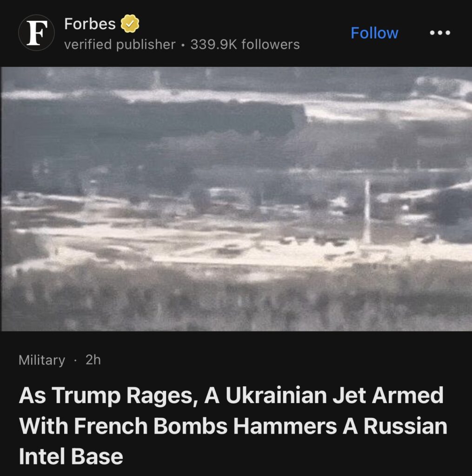Tap the word "Russian" in the headline
This screenshot has width=472, height=476.
[406, 426]
